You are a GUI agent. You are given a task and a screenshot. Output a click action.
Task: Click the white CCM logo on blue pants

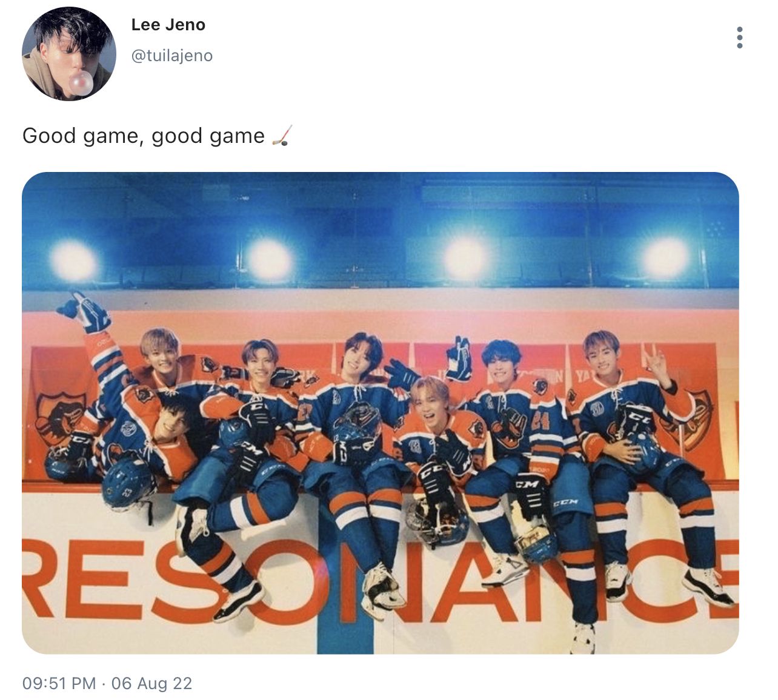click(565, 503)
